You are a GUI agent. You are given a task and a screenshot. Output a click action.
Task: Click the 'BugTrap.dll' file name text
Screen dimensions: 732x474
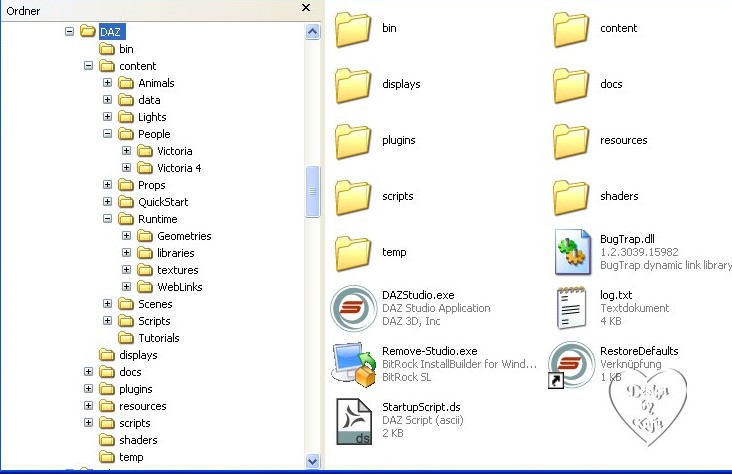point(627,239)
